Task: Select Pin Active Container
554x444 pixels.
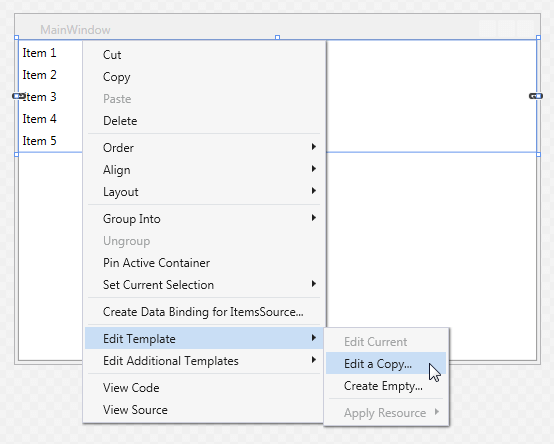Action: click(204, 263)
